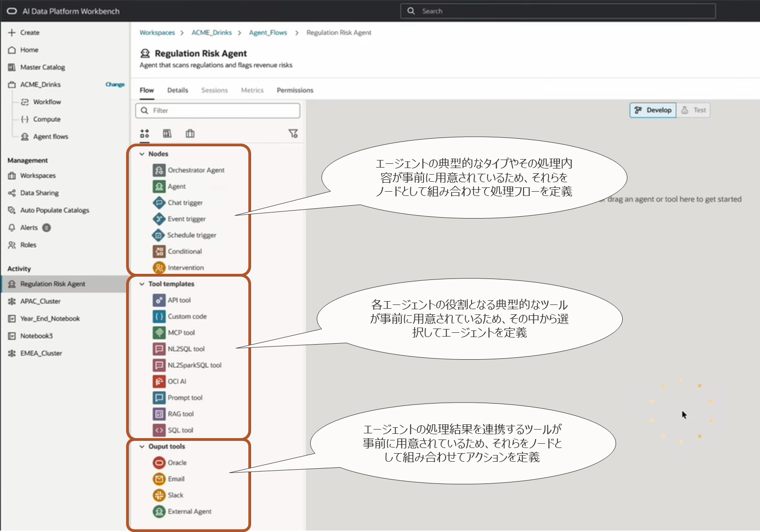Switch to Test mode

coord(693,110)
